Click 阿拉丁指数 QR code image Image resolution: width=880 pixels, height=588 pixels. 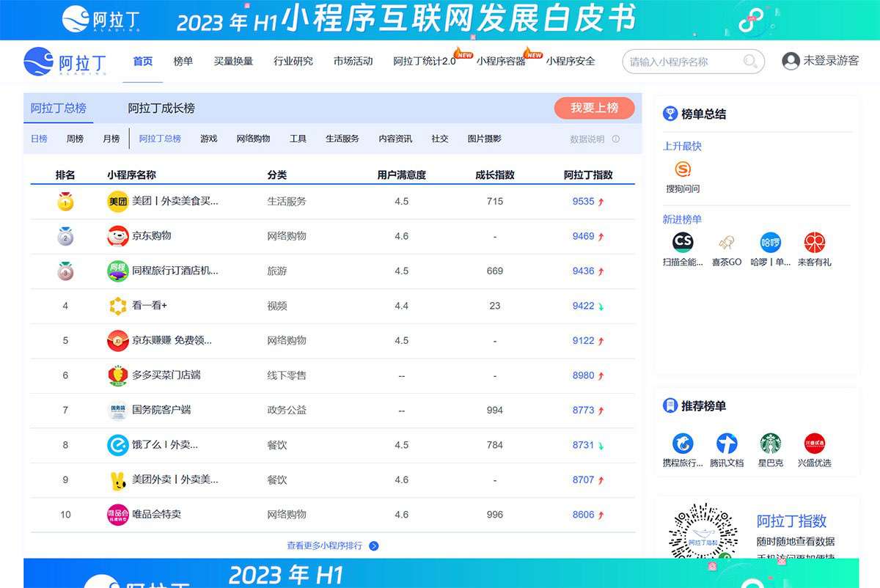pyautogui.click(x=703, y=532)
